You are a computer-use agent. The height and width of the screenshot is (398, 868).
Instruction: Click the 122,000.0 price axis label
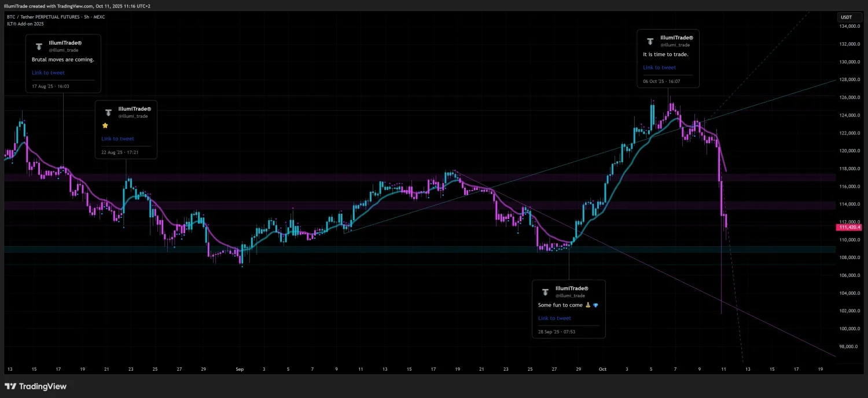click(x=848, y=133)
